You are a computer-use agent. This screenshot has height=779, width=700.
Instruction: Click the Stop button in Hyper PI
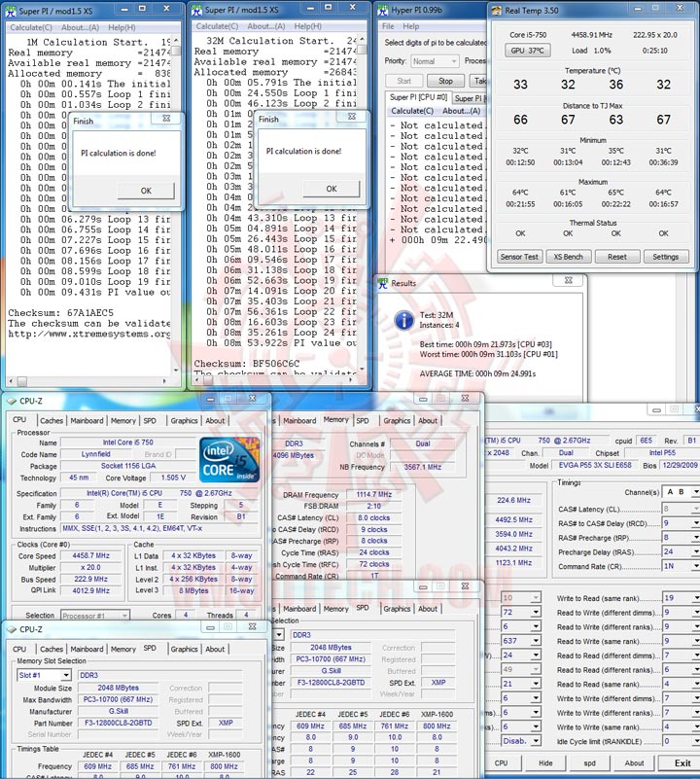coord(445,81)
